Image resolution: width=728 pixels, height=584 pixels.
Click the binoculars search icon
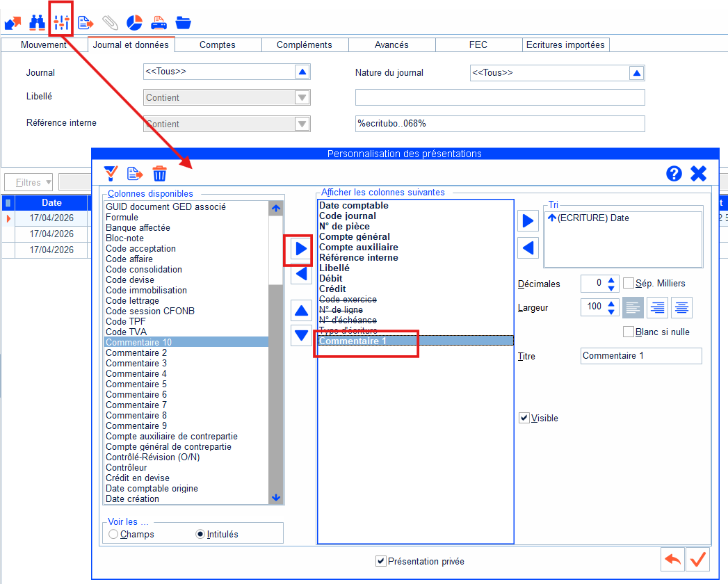click(37, 22)
